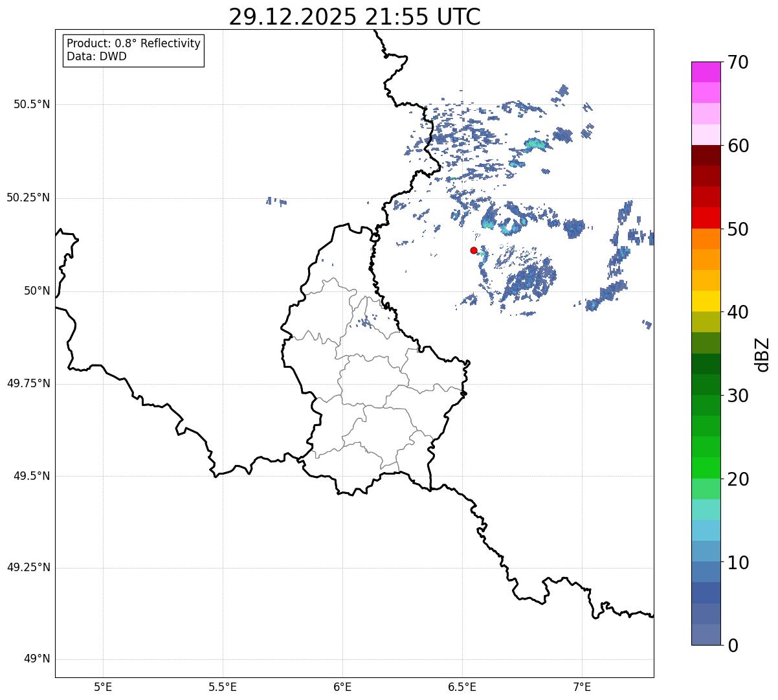This screenshot has height=700, width=778.
Task: Click the red station marker dot
Action: [474, 250]
